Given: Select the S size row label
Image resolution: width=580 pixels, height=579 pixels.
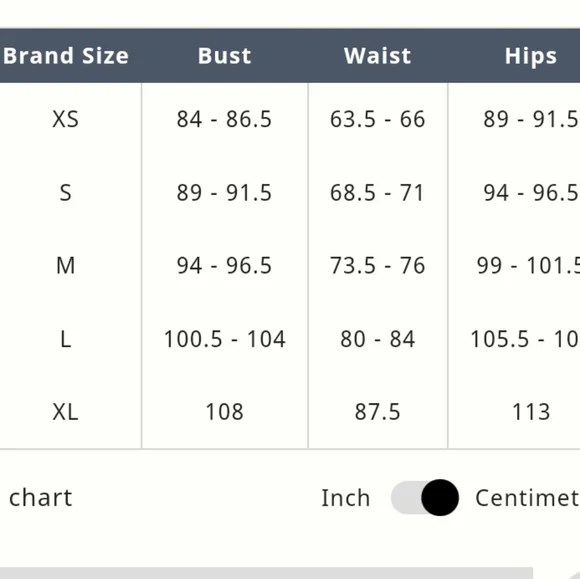Looking at the screenshot, I should click(x=65, y=193).
